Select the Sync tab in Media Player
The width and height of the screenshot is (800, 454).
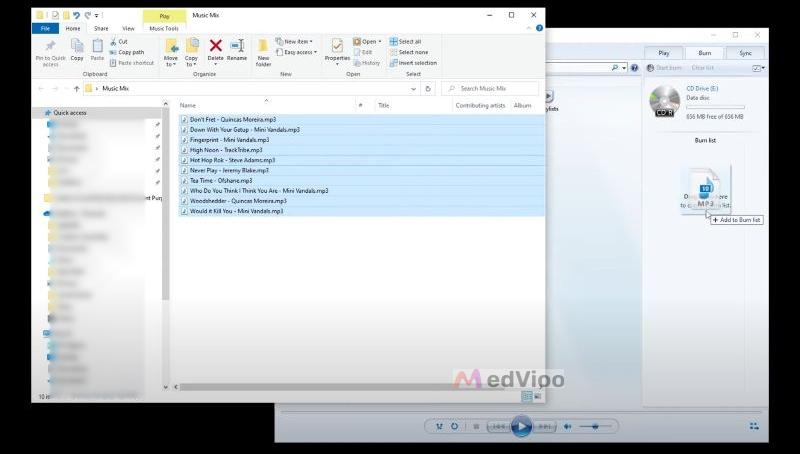click(x=745, y=53)
